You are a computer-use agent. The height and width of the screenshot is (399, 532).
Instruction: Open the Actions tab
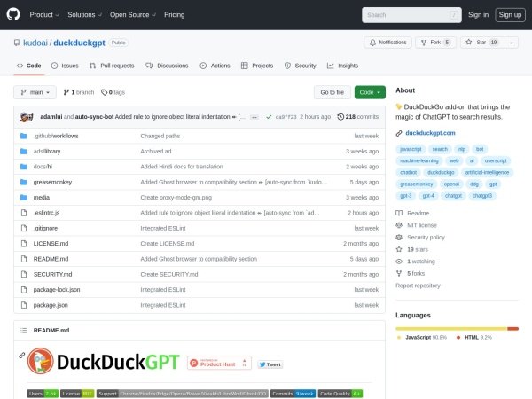click(215, 66)
